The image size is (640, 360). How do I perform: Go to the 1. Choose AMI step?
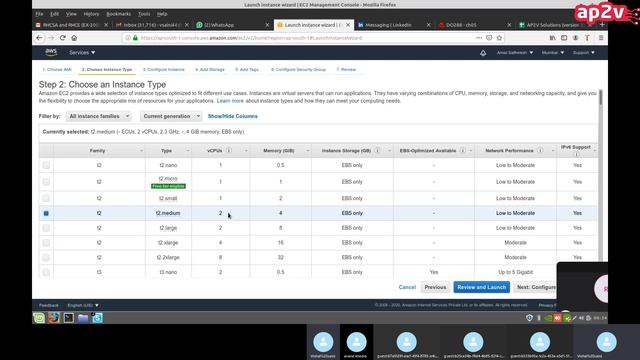coord(57,70)
